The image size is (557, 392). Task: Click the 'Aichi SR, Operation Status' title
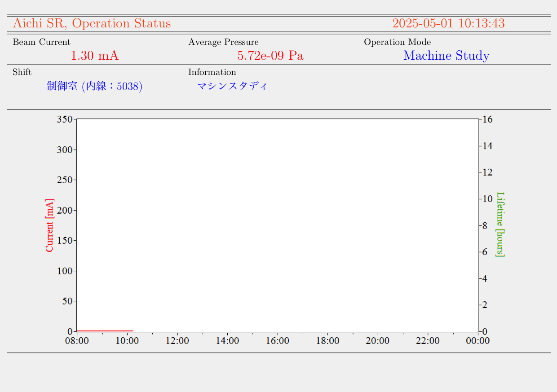[92, 23]
